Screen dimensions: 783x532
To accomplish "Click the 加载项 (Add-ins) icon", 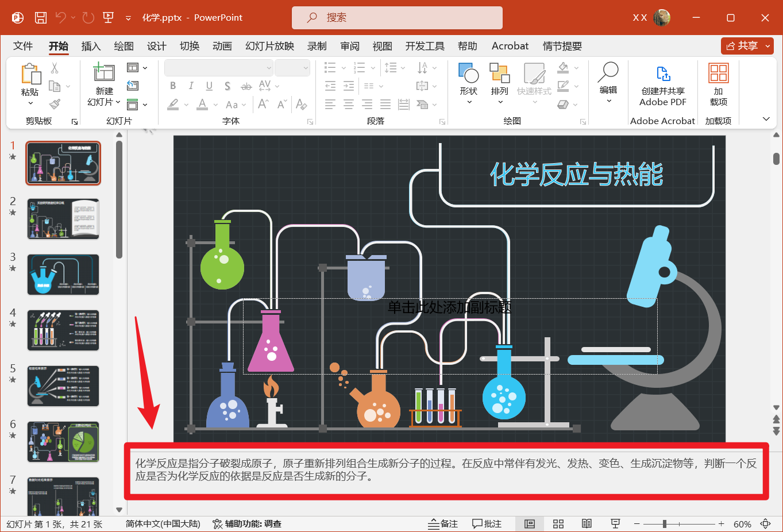I will click(x=718, y=80).
